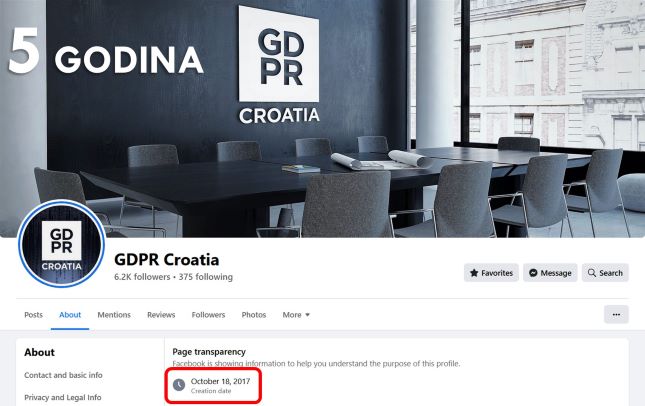Click the 6.2K followers link
Screen dimensions: 645x406
142,277
